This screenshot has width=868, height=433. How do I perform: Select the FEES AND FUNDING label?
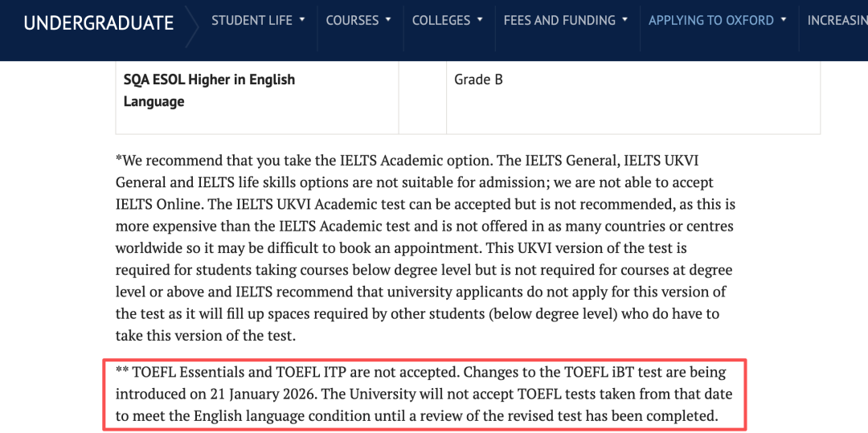tap(559, 20)
